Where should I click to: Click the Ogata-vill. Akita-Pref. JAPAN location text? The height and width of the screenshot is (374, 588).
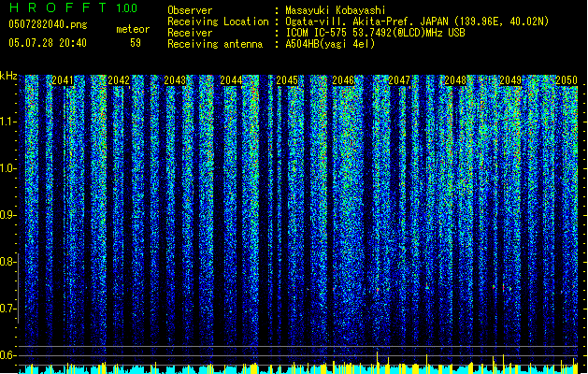(x=417, y=22)
